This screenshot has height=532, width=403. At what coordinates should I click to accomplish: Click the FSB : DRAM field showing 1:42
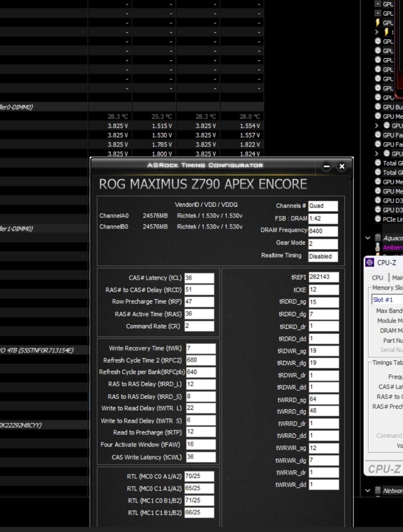323,219
